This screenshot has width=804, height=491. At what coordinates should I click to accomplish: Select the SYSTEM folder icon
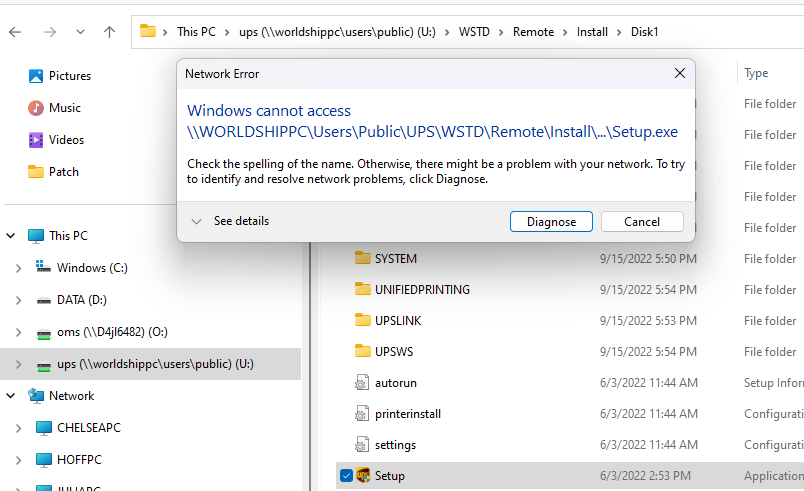[x=363, y=258]
